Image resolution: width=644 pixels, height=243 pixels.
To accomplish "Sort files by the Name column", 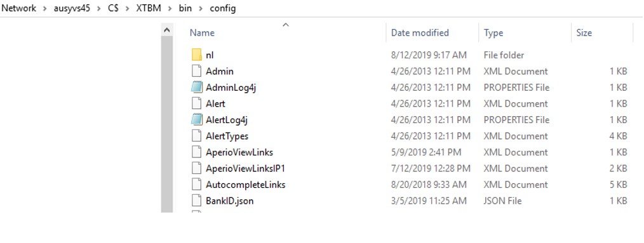I will click(x=202, y=33).
